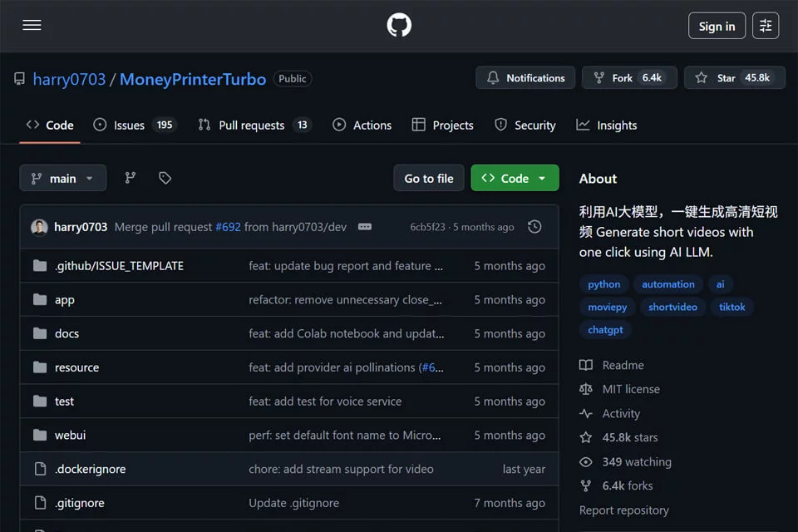The height and width of the screenshot is (532, 798).
Task: Select the python topic tag
Action: (x=604, y=284)
